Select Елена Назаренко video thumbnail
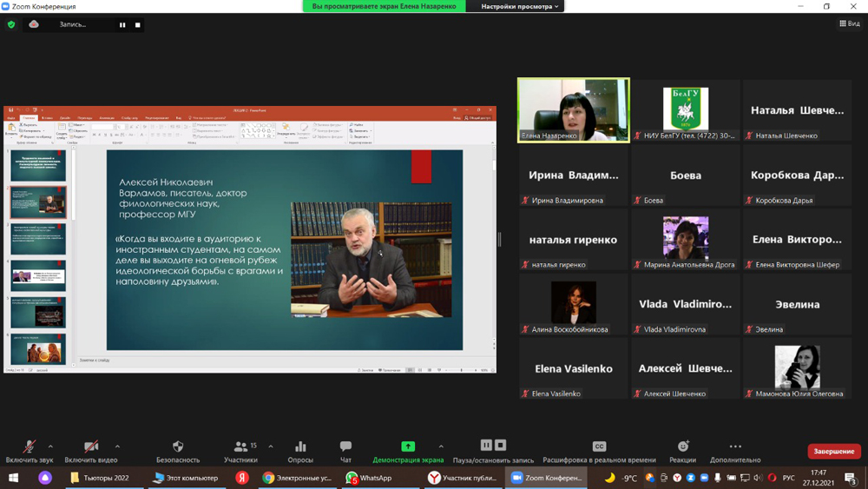This screenshot has height=489, width=868. coord(574,110)
